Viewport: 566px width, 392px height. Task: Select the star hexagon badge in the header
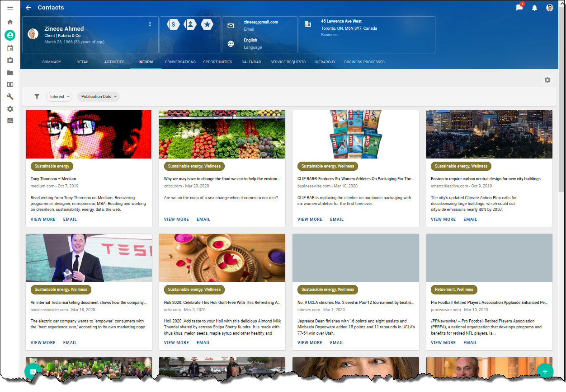(x=207, y=24)
